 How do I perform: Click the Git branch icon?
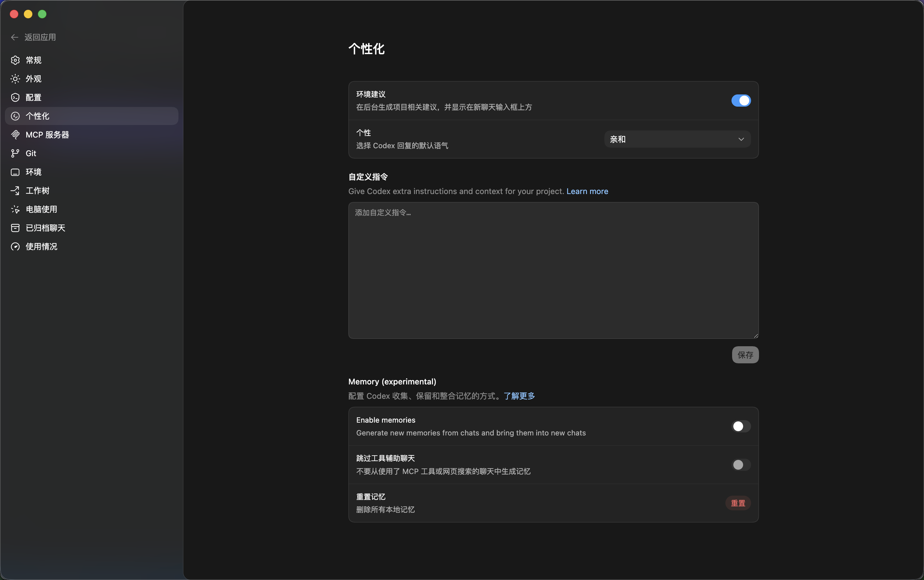click(x=15, y=153)
